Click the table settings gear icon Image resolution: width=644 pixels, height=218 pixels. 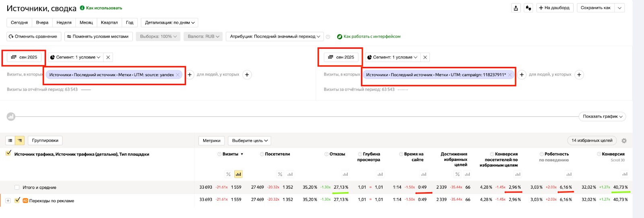click(624, 141)
